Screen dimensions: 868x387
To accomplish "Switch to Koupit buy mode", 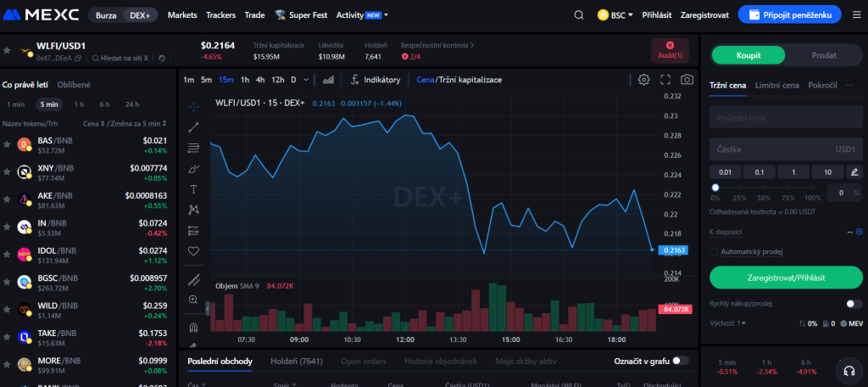I will click(748, 55).
